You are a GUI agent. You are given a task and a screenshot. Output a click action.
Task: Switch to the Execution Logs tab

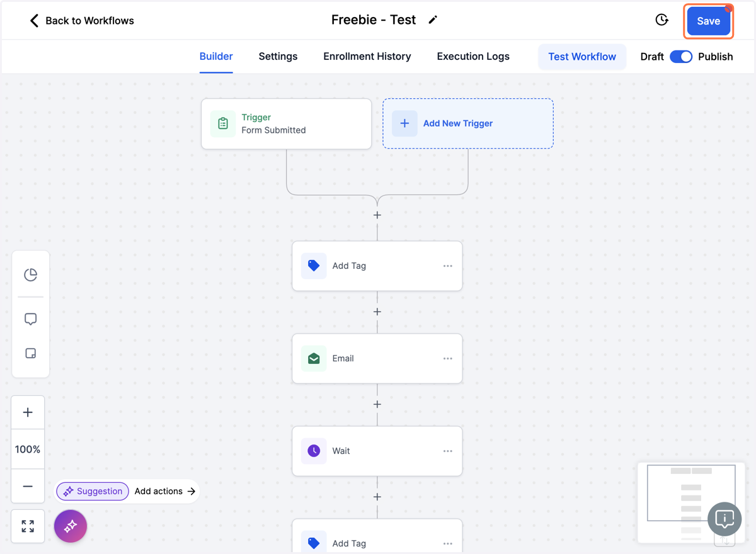pyautogui.click(x=473, y=57)
